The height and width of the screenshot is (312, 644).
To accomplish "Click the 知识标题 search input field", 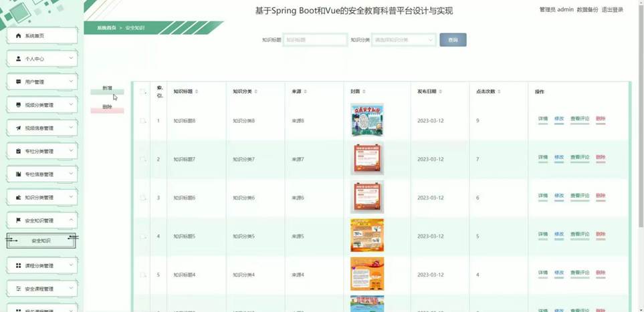I will pyautogui.click(x=315, y=40).
